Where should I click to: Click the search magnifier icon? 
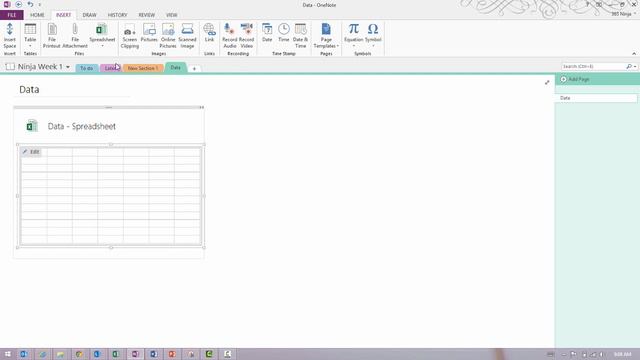[629, 66]
